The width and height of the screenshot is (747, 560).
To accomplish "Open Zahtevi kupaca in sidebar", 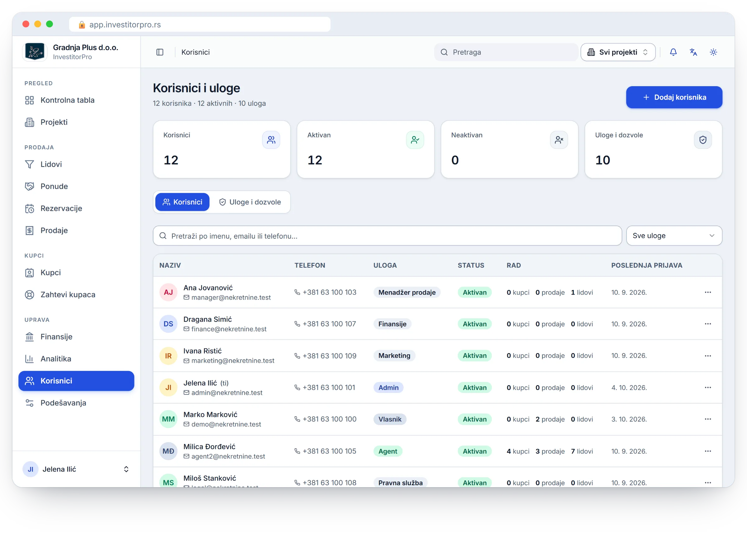I will (x=76, y=295).
